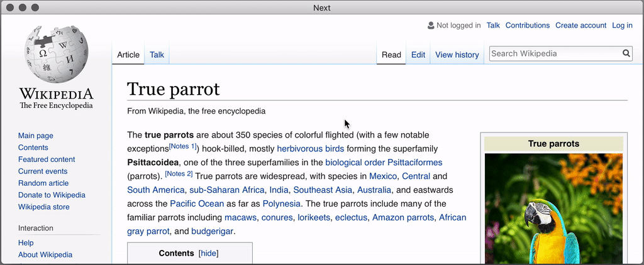Open the gray parrot link
The height and width of the screenshot is (265, 644).
click(148, 231)
